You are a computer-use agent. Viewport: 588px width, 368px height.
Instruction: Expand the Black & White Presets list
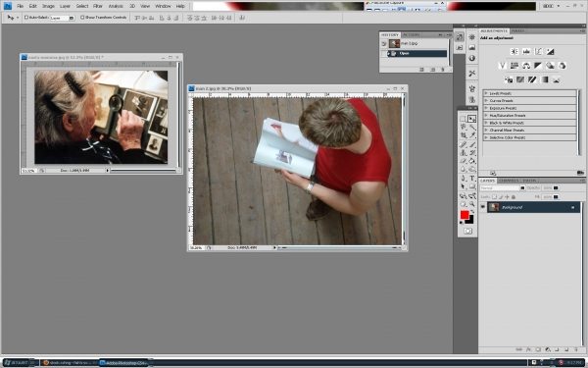point(486,123)
